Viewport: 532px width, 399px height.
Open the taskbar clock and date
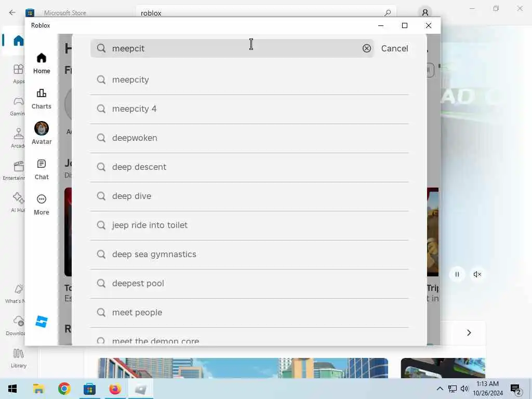(x=488, y=389)
